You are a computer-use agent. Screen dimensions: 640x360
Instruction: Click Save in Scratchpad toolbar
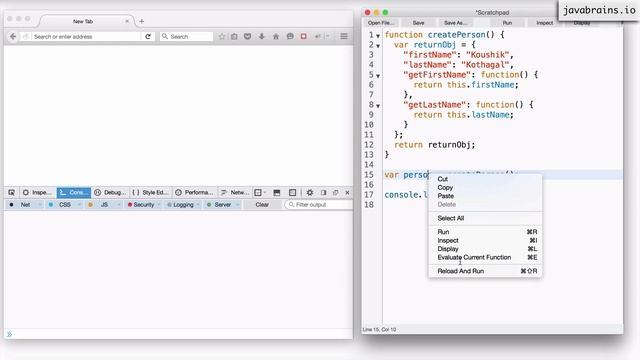[418, 23]
